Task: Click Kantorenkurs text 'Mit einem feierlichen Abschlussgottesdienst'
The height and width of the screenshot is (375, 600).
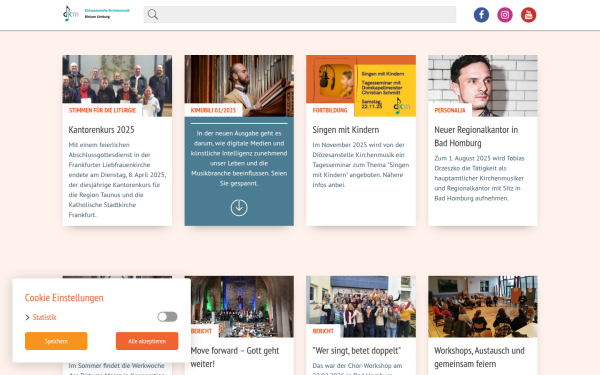Action: (109, 150)
